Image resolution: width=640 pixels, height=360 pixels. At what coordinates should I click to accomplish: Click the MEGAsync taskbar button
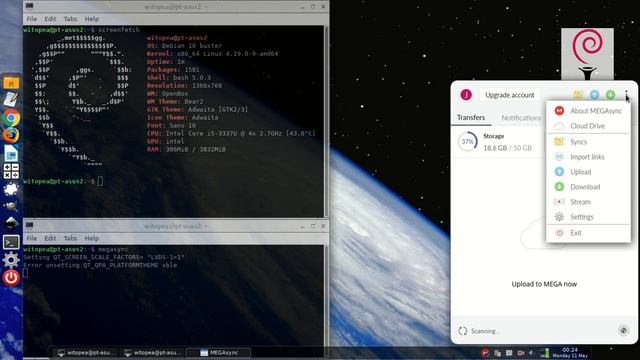[x=219, y=353]
